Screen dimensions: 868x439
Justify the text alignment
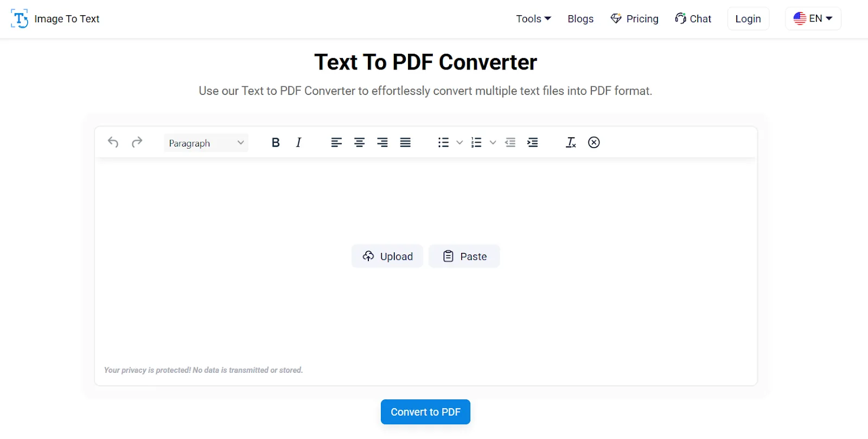[x=405, y=142]
